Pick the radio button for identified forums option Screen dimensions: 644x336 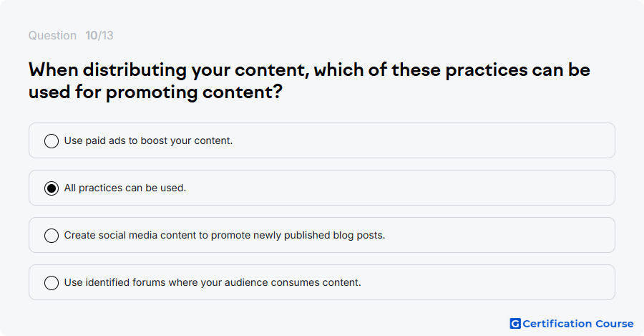tap(52, 283)
